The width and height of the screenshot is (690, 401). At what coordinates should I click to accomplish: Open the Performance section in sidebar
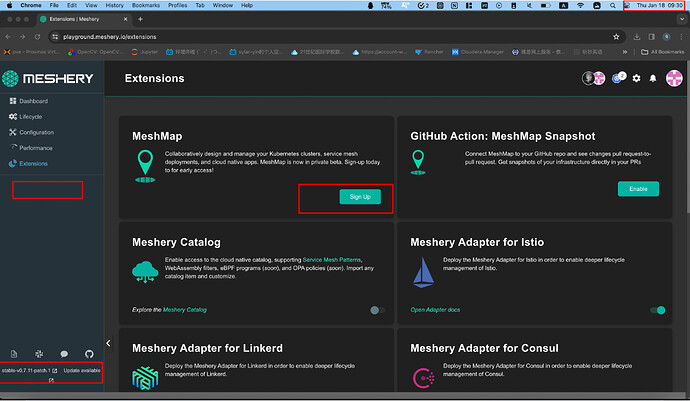pyautogui.click(x=31, y=148)
